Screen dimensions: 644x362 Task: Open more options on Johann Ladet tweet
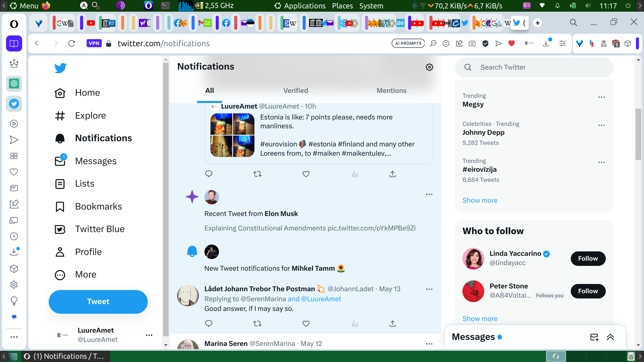tap(429, 289)
